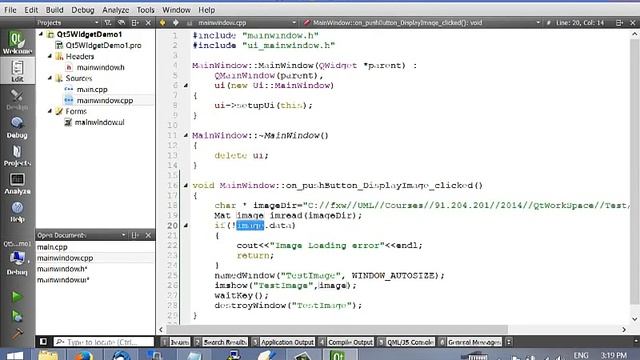
Task: Open the Debug mode in sidebar
Action: click(x=17, y=127)
